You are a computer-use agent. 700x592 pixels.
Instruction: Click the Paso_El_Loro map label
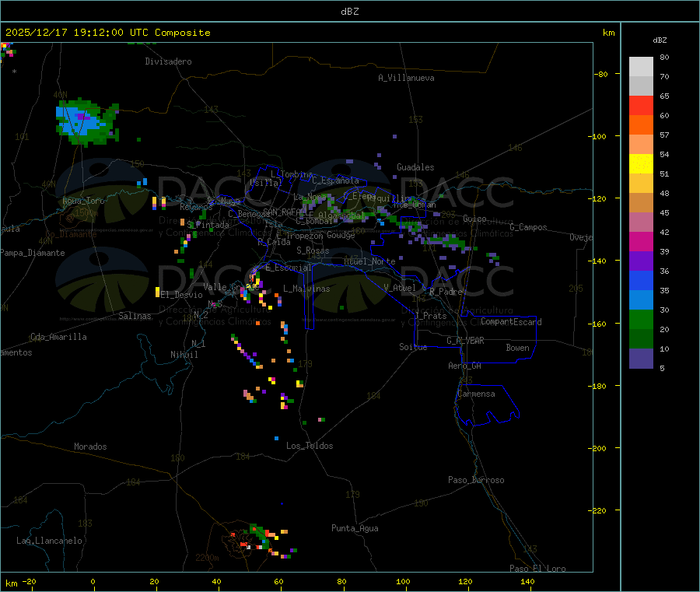click(x=537, y=569)
